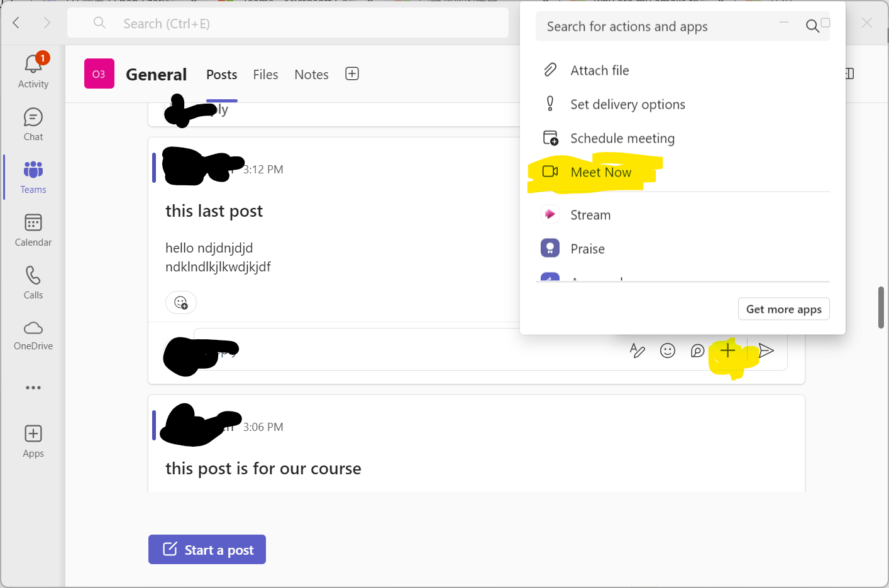Send the reply message

point(766,351)
